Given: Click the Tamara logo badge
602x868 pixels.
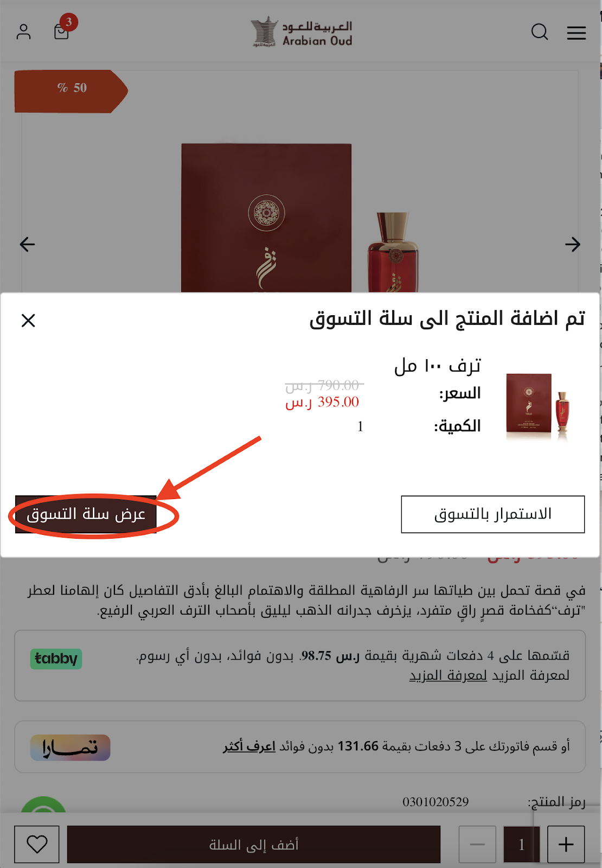Looking at the screenshot, I should tap(70, 748).
